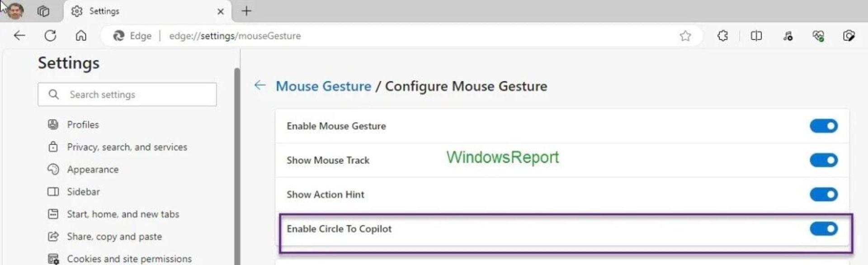Go to Privacy, search, and services
868x265 pixels.
click(x=127, y=147)
